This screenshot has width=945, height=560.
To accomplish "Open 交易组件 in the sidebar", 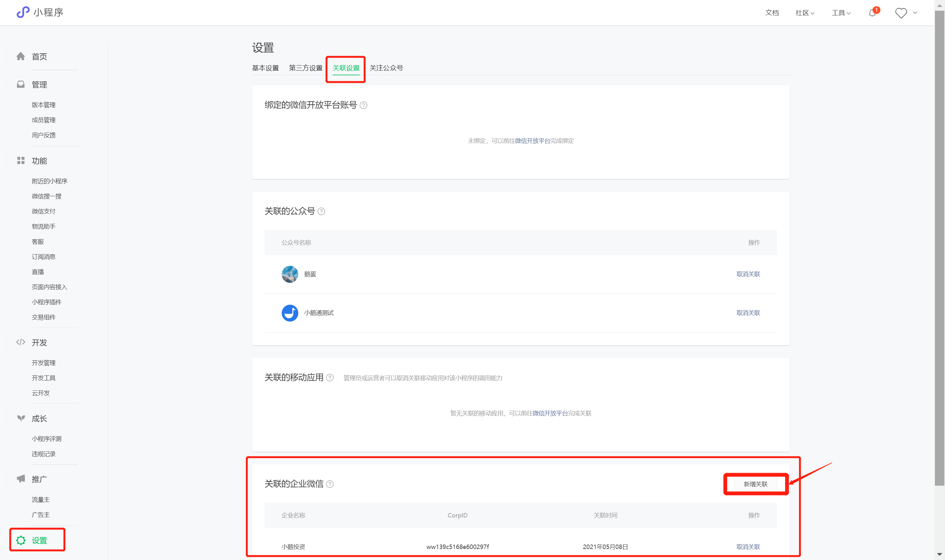I will [x=43, y=317].
